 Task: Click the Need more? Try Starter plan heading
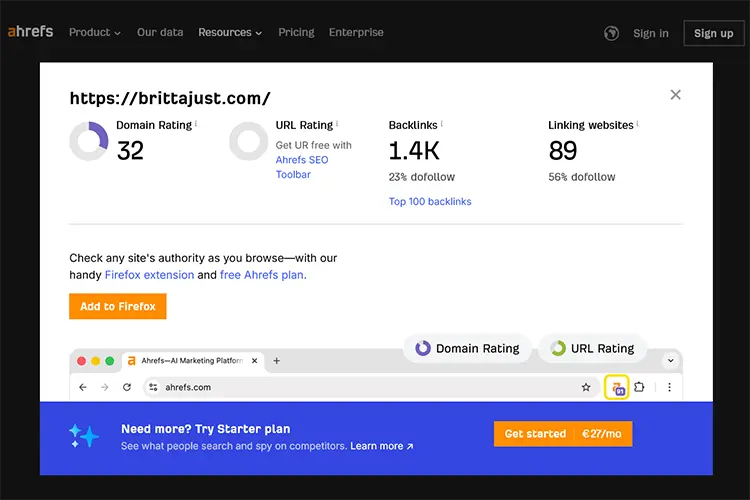(206, 429)
